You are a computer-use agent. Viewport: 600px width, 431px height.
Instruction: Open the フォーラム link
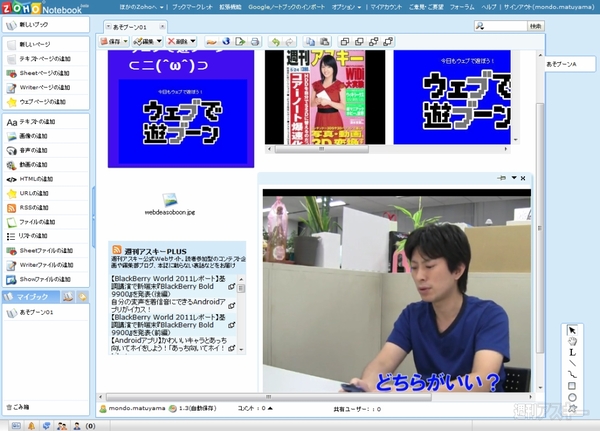point(461,7)
